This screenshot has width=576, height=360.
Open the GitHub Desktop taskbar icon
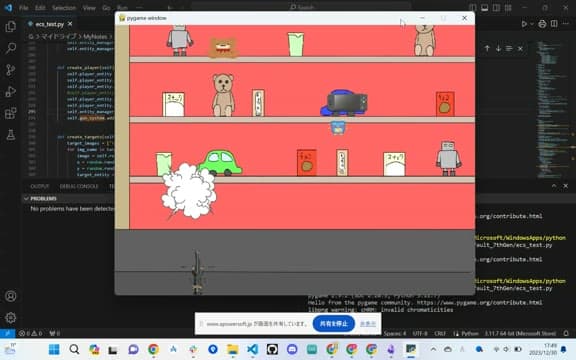click(272, 349)
